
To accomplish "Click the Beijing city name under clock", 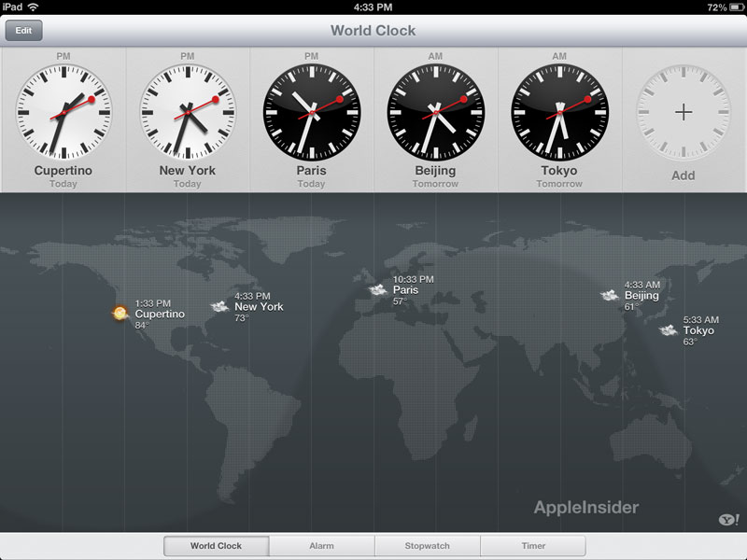I will 435,171.
